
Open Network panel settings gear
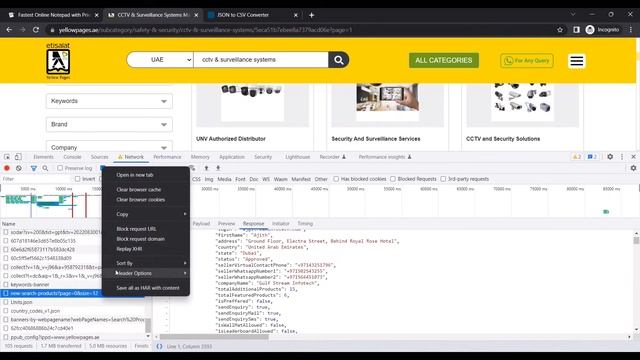pos(633,168)
